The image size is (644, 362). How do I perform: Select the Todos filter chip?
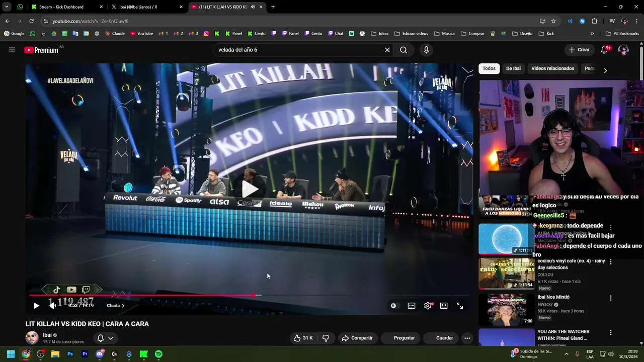(489, 68)
